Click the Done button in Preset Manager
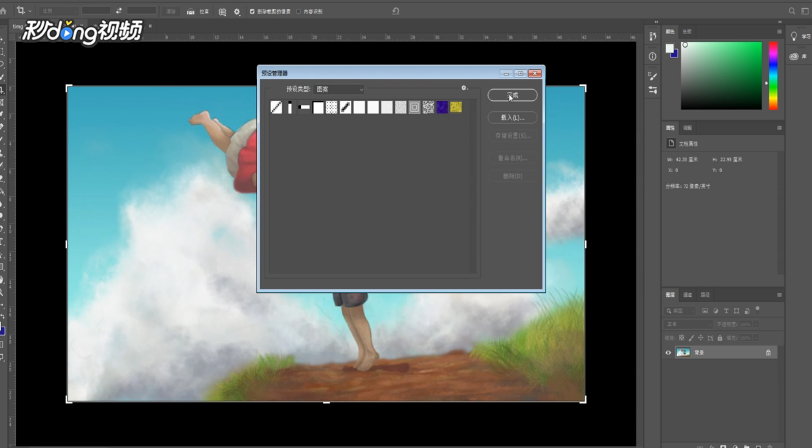The width and height of the screenshot is (812, 448). click(x=512, y=95)
